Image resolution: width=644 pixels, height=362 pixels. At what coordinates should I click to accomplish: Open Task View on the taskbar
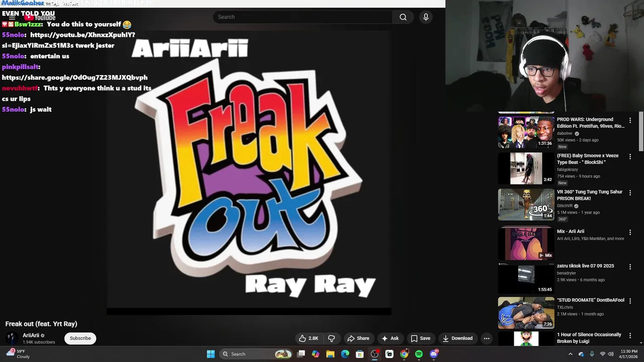[301, 354]
